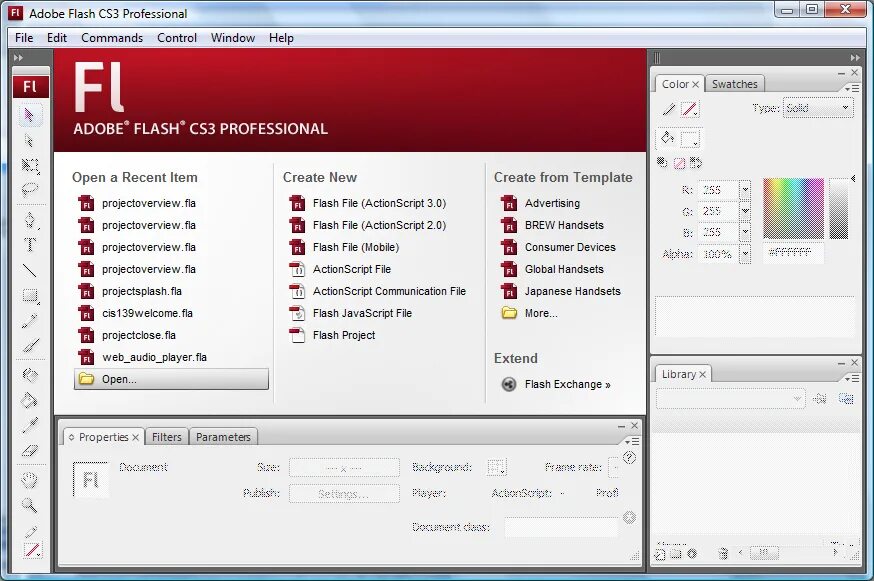Create a new Flash Project

332,335
